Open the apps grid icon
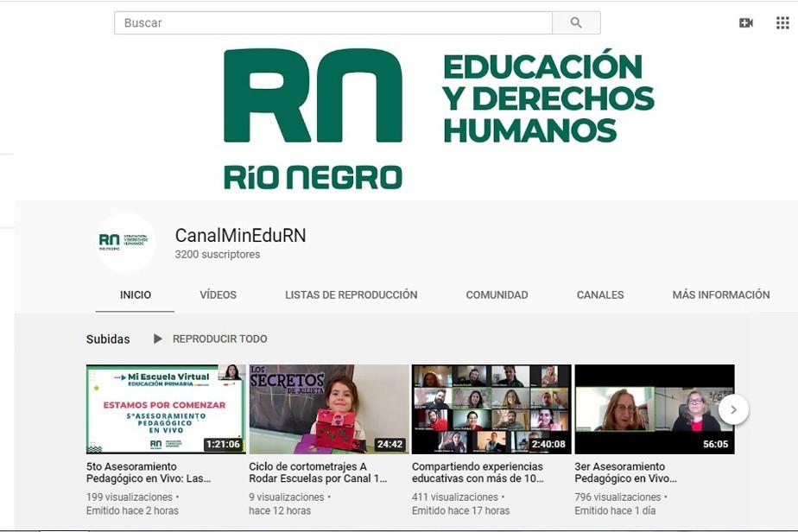 coord(782,23)
